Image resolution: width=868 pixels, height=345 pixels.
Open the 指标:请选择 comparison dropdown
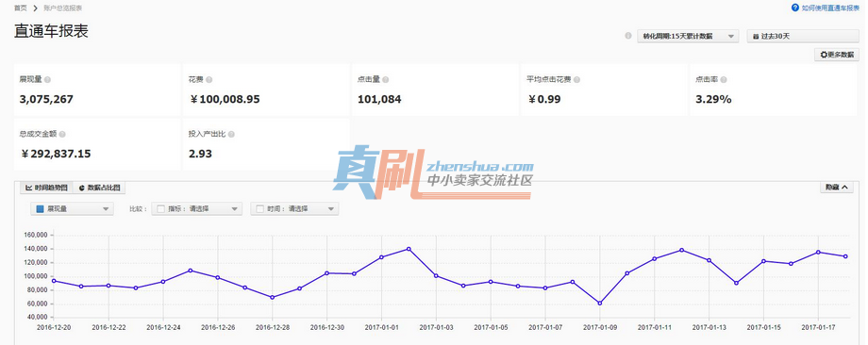[x=196, y=209]
